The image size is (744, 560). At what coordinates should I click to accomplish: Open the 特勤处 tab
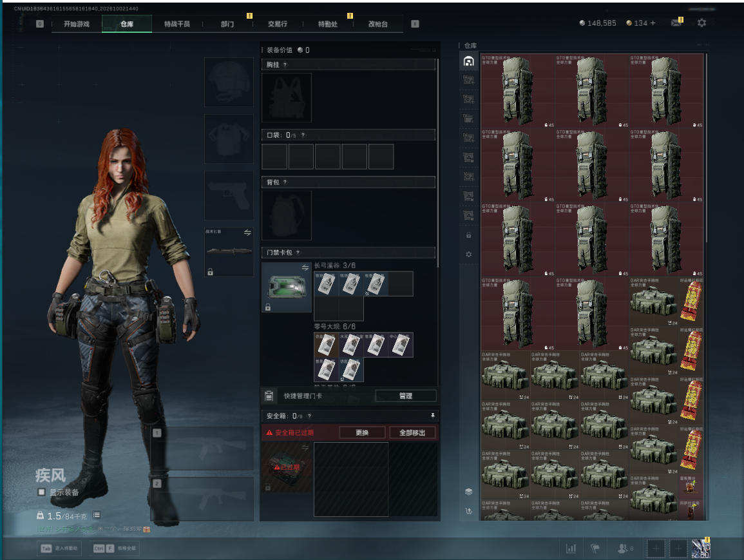click(328, 24)
